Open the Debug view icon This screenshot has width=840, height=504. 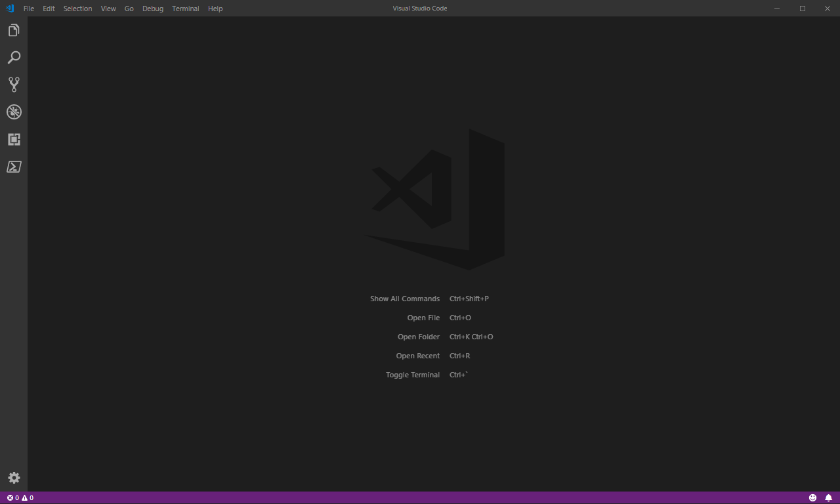(14, 112)
